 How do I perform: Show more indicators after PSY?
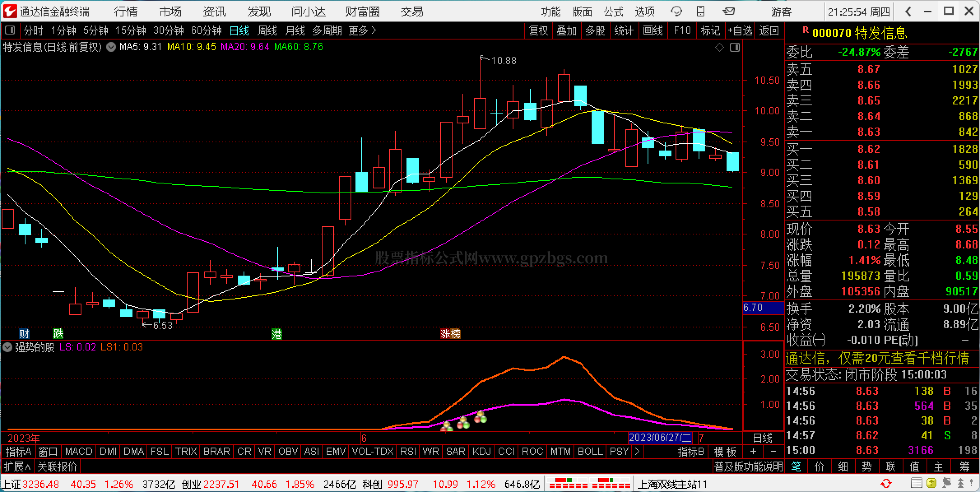[637, 452]
